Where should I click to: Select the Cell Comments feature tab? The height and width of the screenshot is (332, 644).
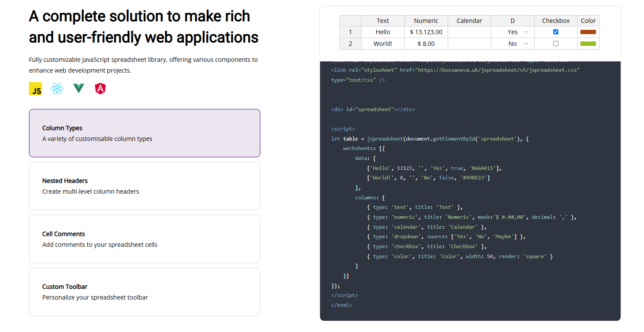(144, 239)
